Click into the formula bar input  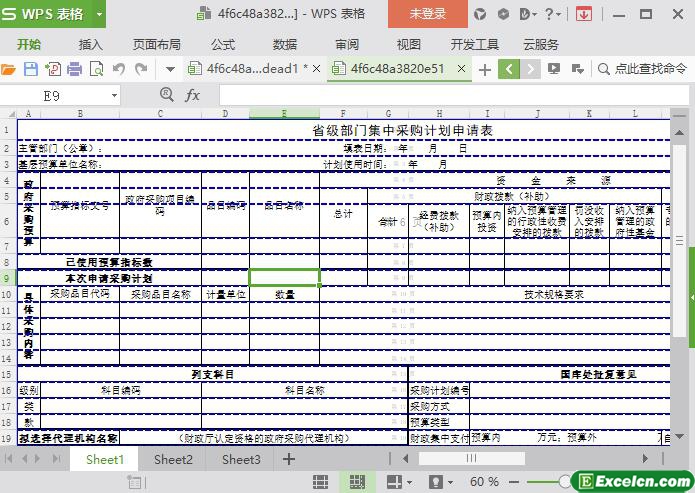pos(454,96)
